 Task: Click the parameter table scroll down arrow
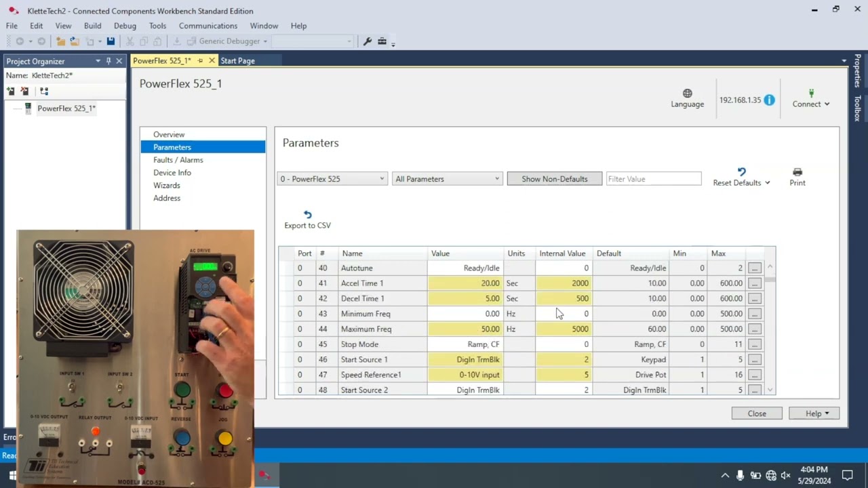(770, 390)
